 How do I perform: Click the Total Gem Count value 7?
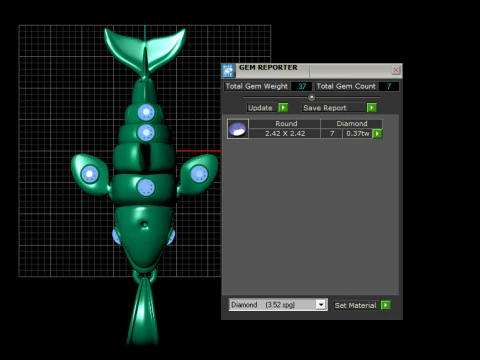point(389,86)
